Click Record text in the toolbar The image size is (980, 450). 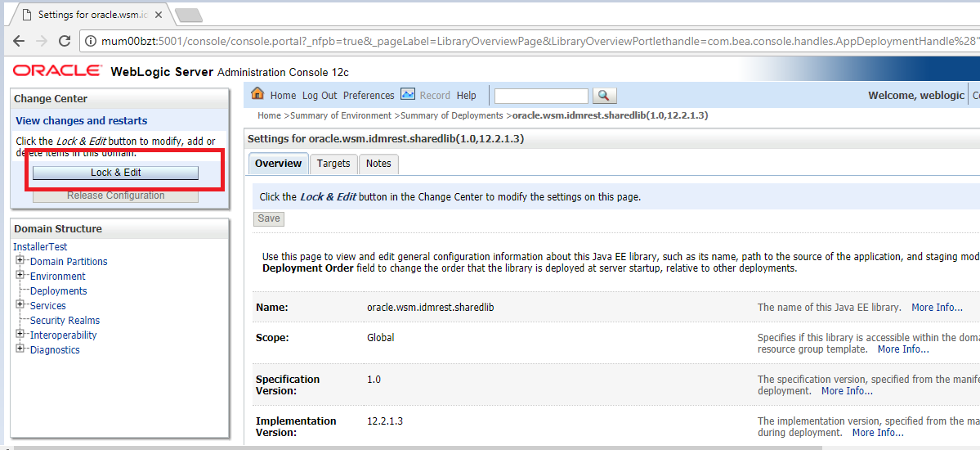click(x=435, y=96)
